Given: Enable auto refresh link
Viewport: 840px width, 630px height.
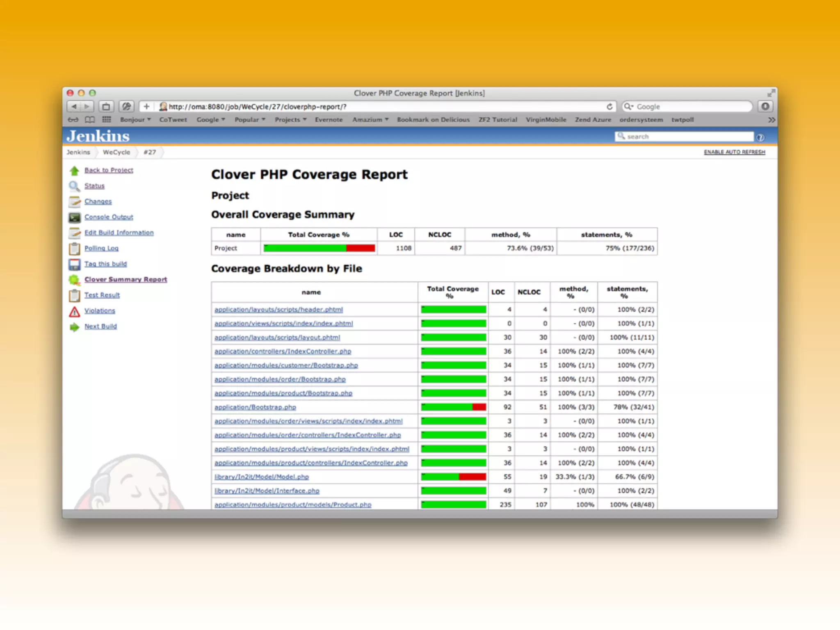Looking at the screenshot, I should click(x=734, y=152).
